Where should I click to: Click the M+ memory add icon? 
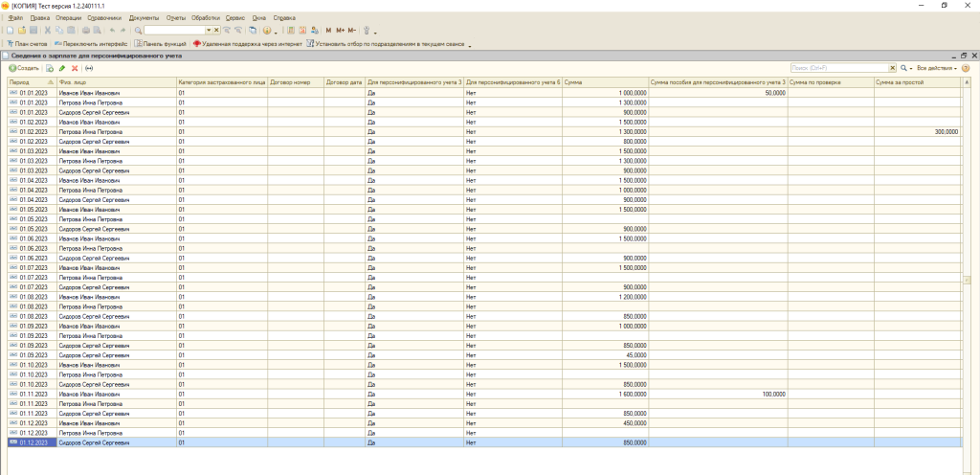pyautogui.click(x=341, y=31)
